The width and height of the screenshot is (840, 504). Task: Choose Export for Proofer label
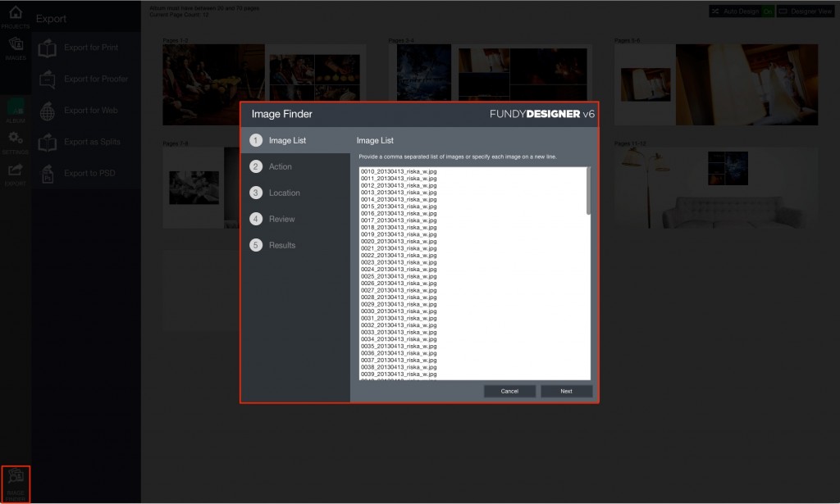(96, 79)
